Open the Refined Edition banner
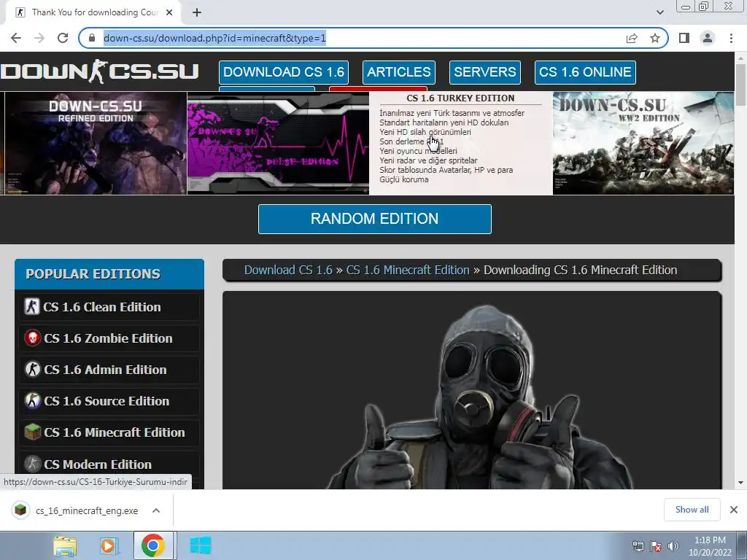 [96, 143]
